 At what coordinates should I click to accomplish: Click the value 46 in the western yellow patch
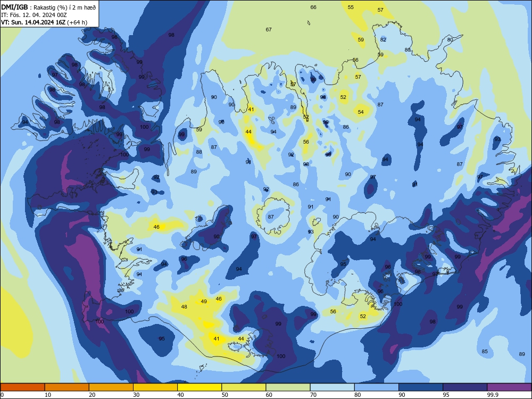[156, 227]
